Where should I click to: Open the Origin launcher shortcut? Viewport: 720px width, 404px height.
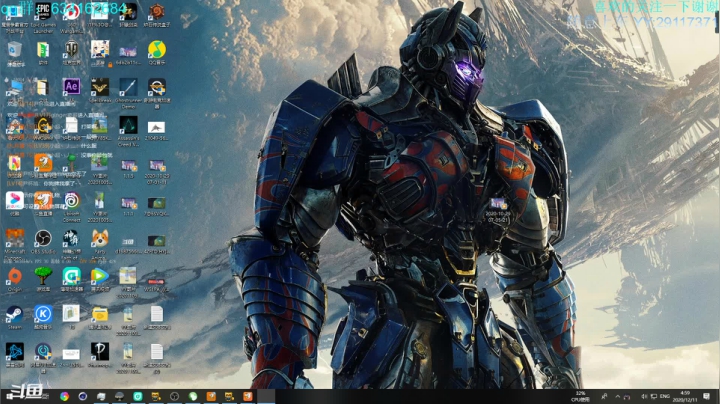point(15,276)
